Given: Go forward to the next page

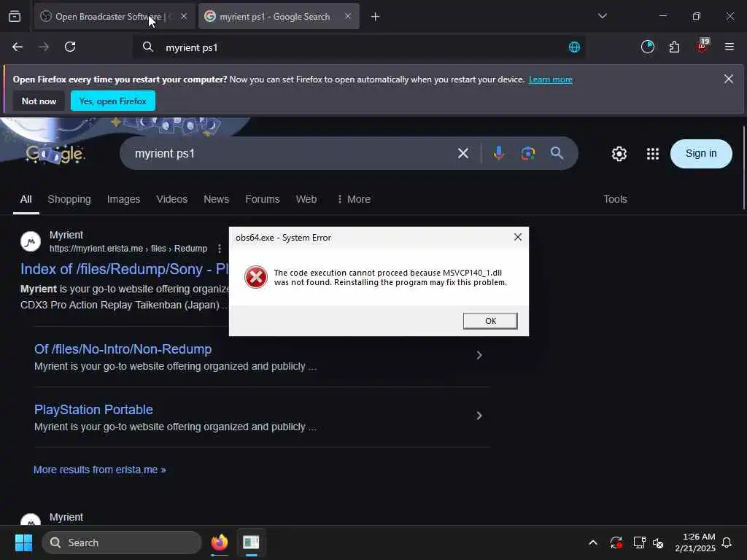Looking at the screenshot, I should point(44,47).
